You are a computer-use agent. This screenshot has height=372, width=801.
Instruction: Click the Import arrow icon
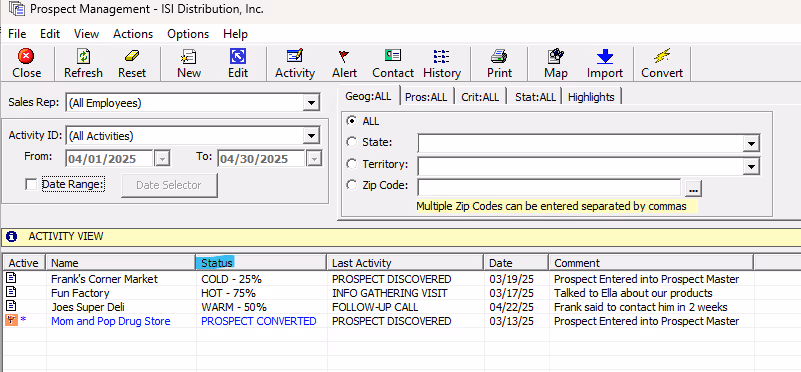(x=605, y=56)
